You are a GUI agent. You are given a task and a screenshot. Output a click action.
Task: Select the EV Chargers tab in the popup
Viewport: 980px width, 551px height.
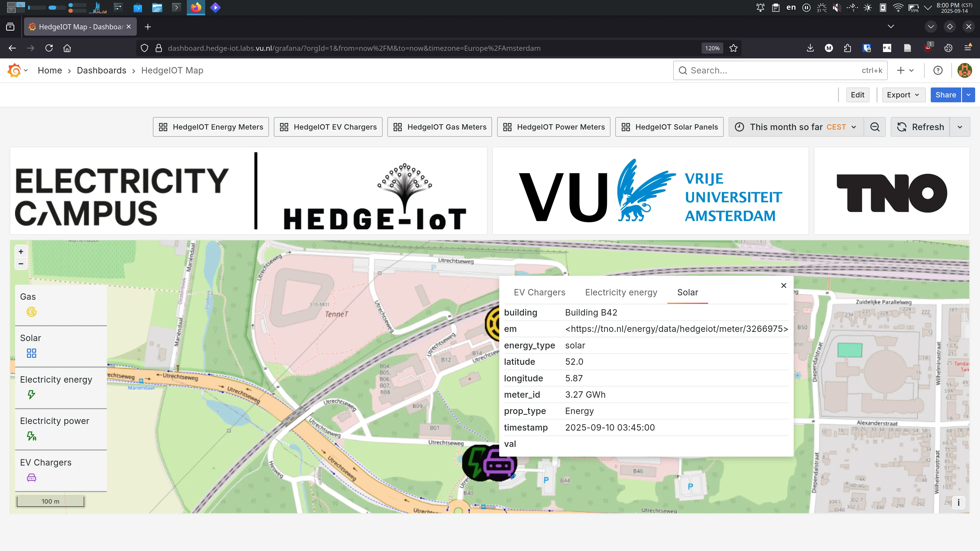click(x=540, y=292)
